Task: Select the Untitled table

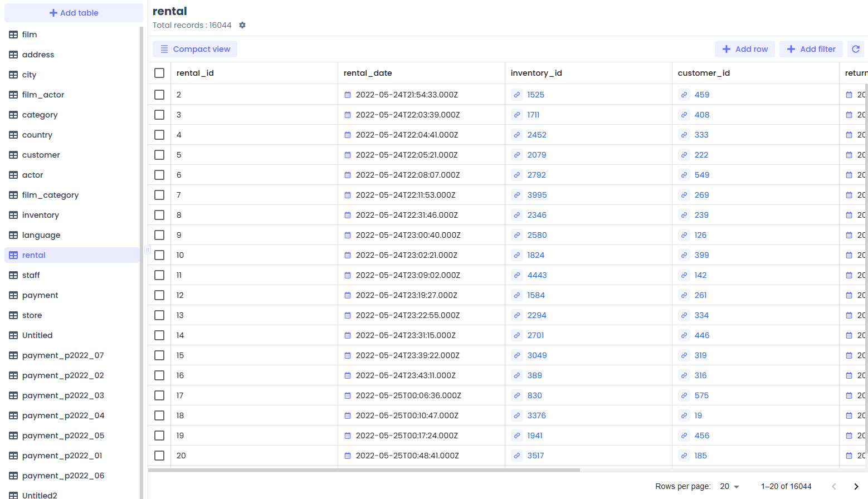Action: [x=72, y=335]
